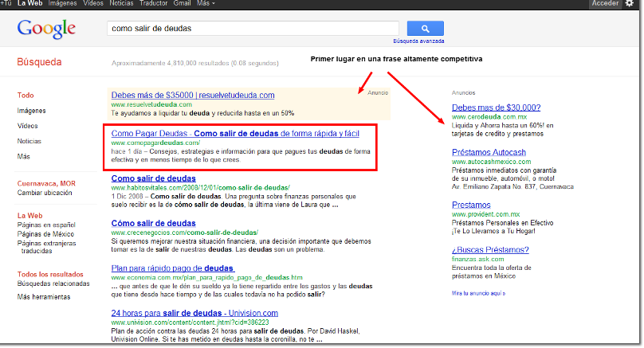Open the settings gear icon
Image resolution: width=644 pixels, height=348 pixels.
[629, 3]
